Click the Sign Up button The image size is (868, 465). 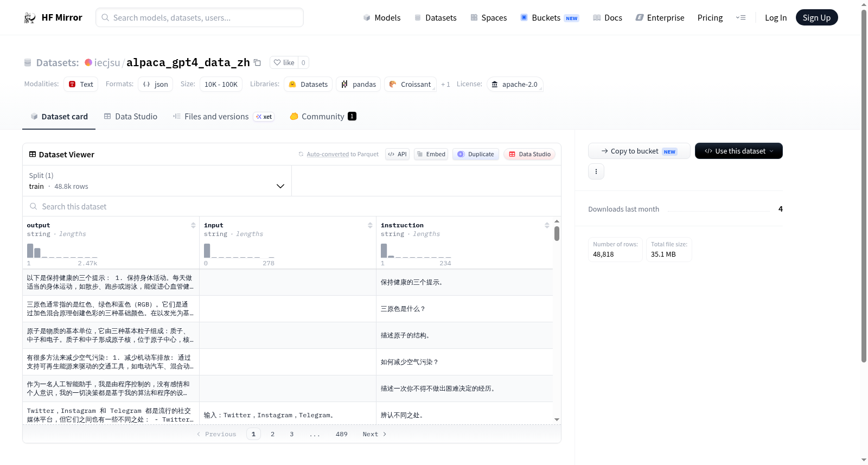(x=816, y=18)
